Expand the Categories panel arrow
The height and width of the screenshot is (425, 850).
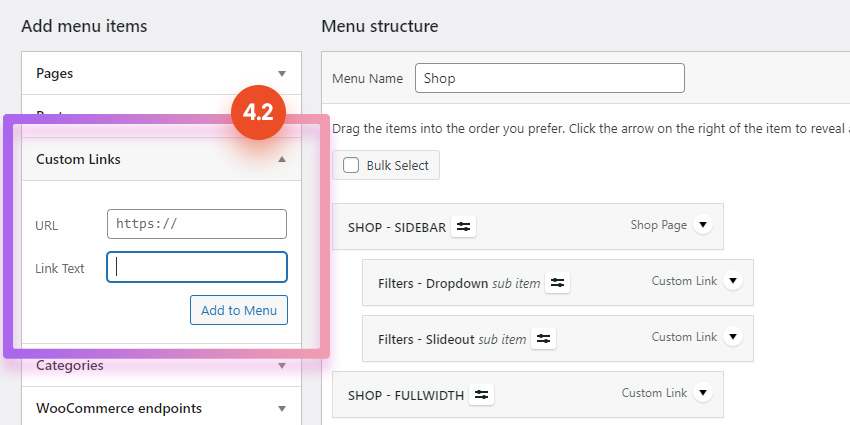281,365
